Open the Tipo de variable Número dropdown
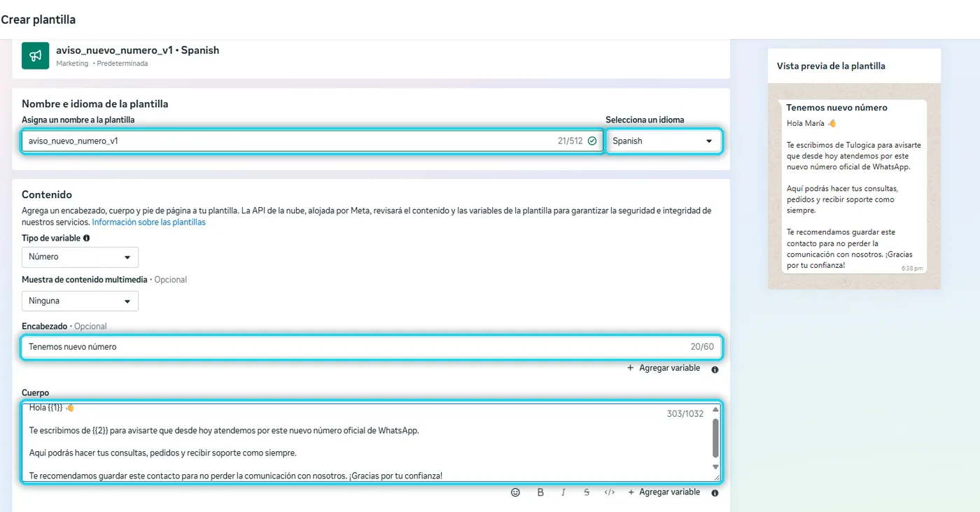Image resolution: width=980 pixels, height=512 pixels. (80, 257)
